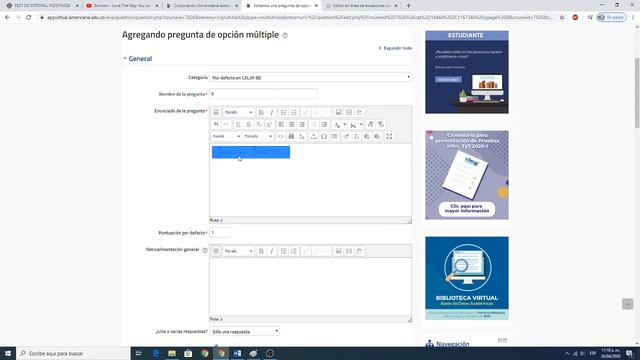Click inside Retroalimentación general text area
Viewport: 640px width, 360px height.
coord(310,287)
